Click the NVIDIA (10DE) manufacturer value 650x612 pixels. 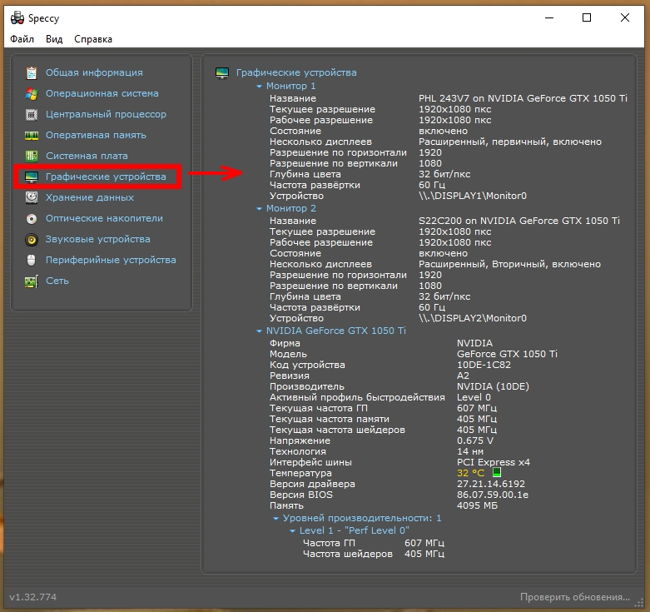point(493,386)
